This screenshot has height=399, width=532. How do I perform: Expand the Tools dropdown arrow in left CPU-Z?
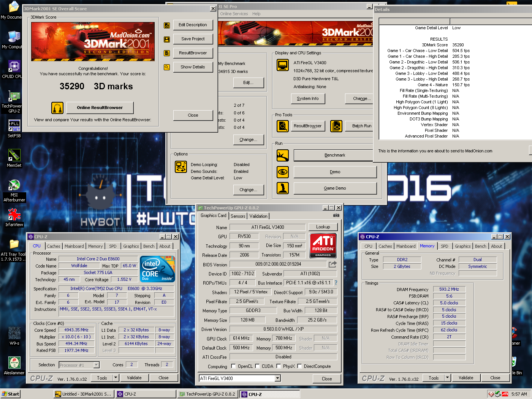pyautogui.click(x=116, y=378)
